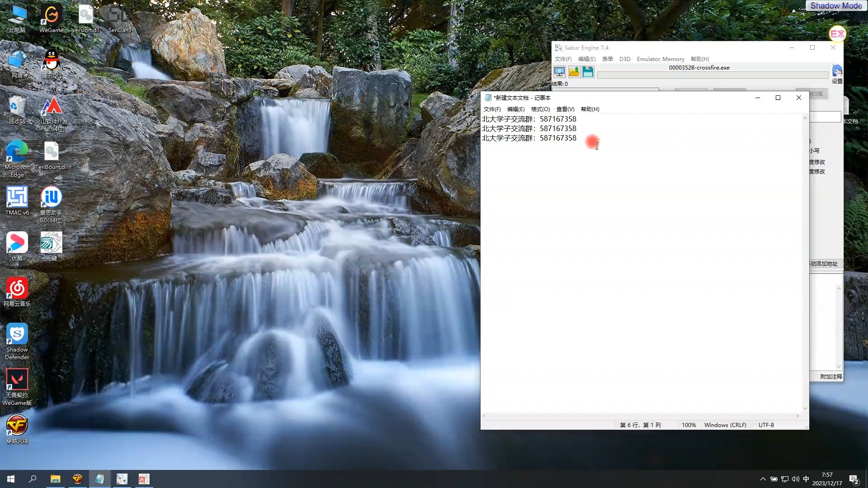Click the D3D menu in Sakur Engine
This screenshot has height=488, width=868.
[625, 58]
